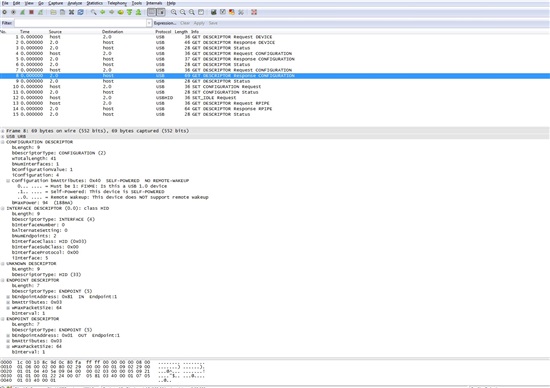The height and width of the screenshot is (388, 550).
Task: Open the Statistics menu
Action: tap(95, 3)
